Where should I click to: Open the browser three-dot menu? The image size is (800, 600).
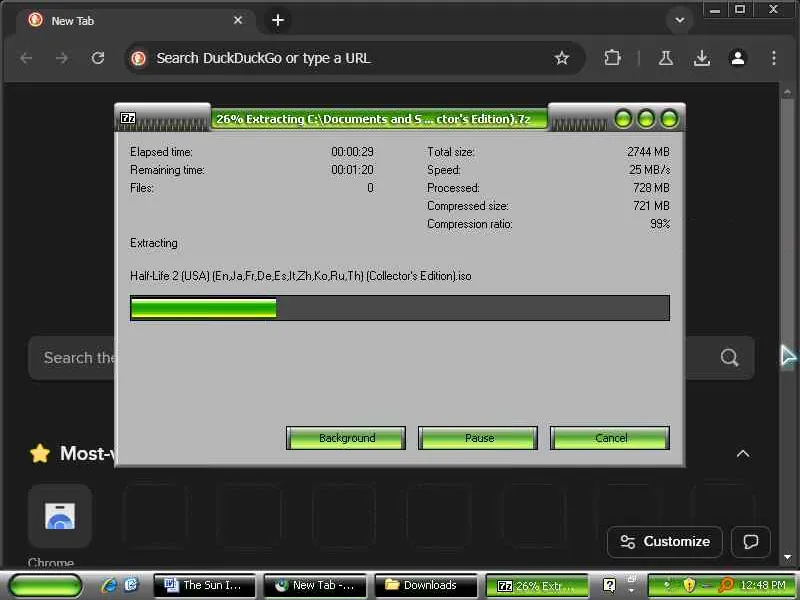point(774,58)
